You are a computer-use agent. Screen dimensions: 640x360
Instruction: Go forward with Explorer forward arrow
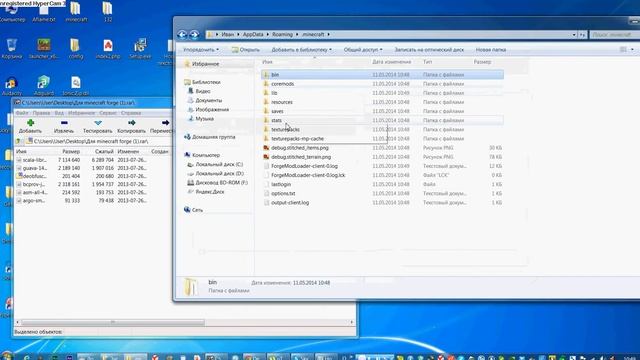(194, 35)
